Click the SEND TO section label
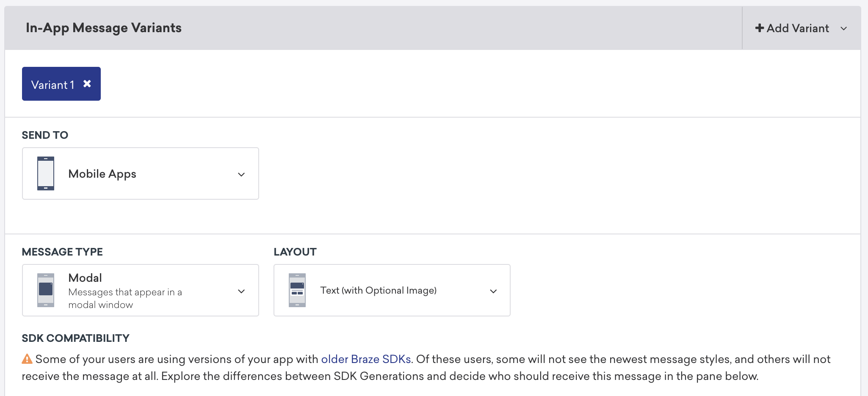The image size is (868, 396). pos(45,135)
